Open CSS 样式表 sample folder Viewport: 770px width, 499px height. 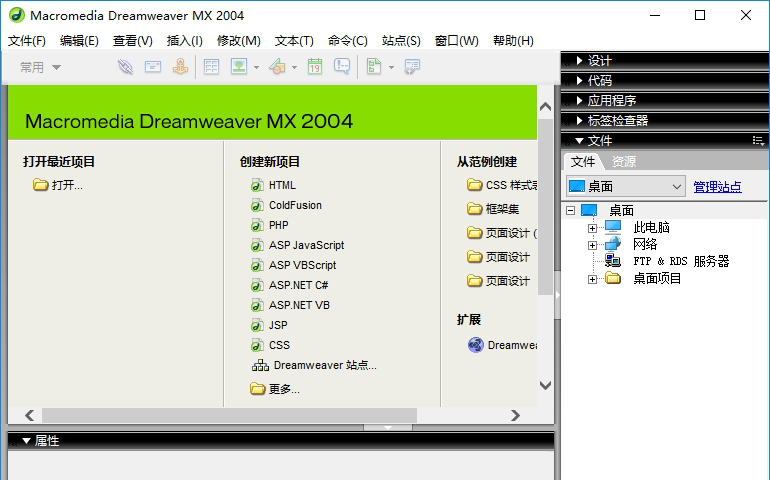(501, 185)
